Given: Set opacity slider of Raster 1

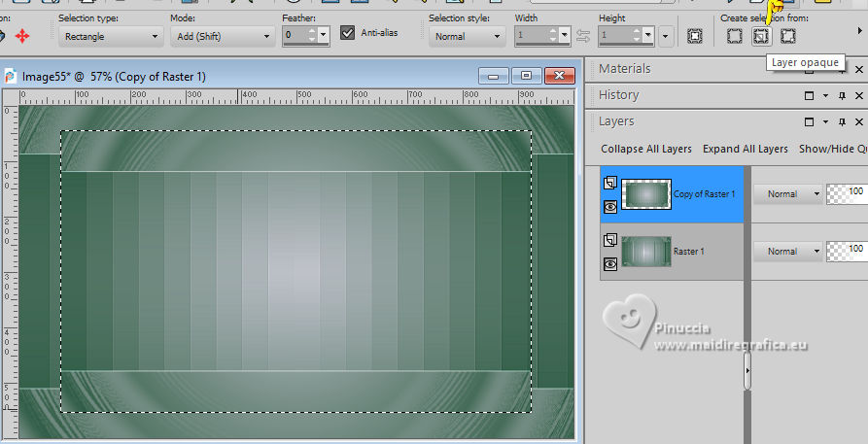Looking at the screenshot, I should pyautogui.click(x=847, y=252).
